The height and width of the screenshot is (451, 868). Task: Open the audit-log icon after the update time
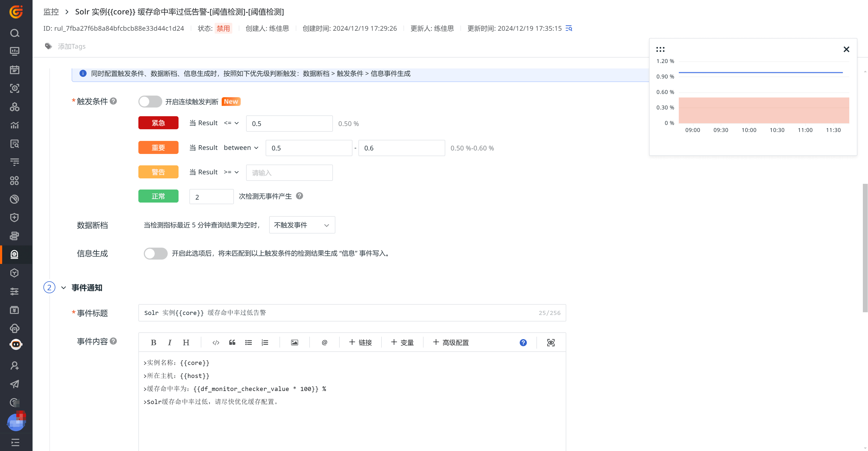click(569, 28)
